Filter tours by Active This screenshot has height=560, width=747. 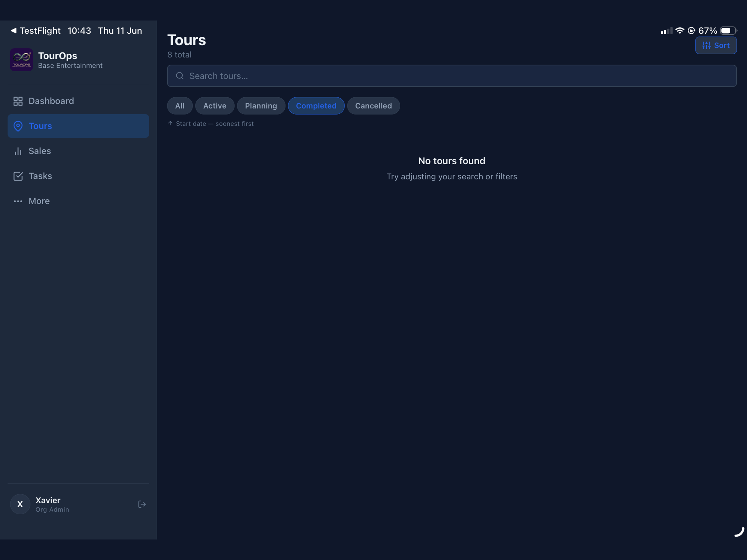[x=215, y=106]
